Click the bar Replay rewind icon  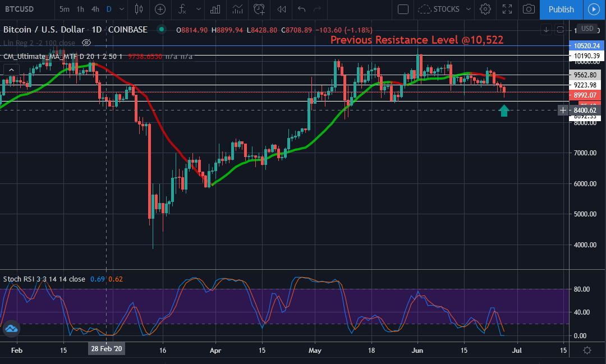click(x=282, y=9)
